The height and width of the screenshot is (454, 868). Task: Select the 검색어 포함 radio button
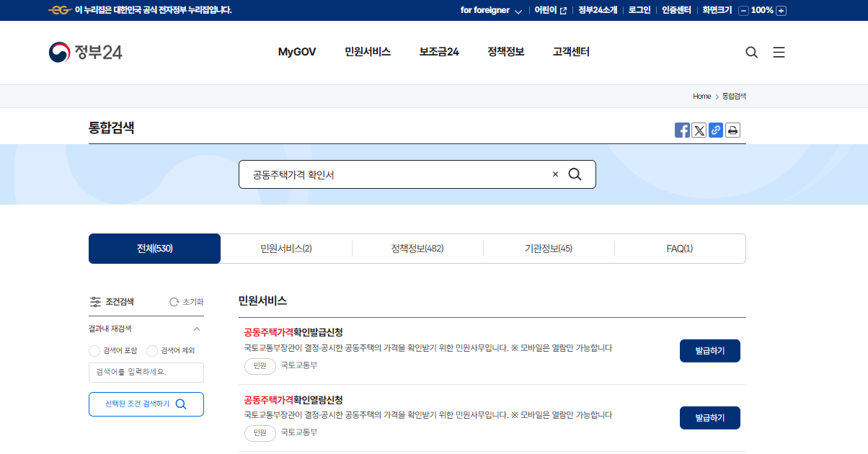tap(94, 350)
